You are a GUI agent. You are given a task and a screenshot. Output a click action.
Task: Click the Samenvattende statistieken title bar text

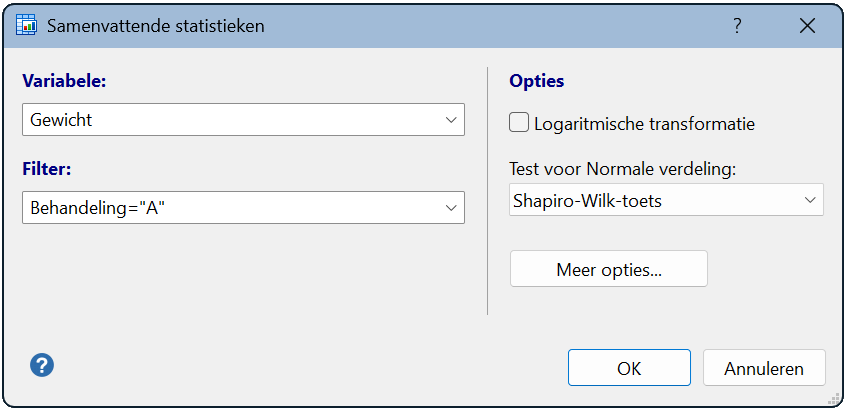coord(156,26)
